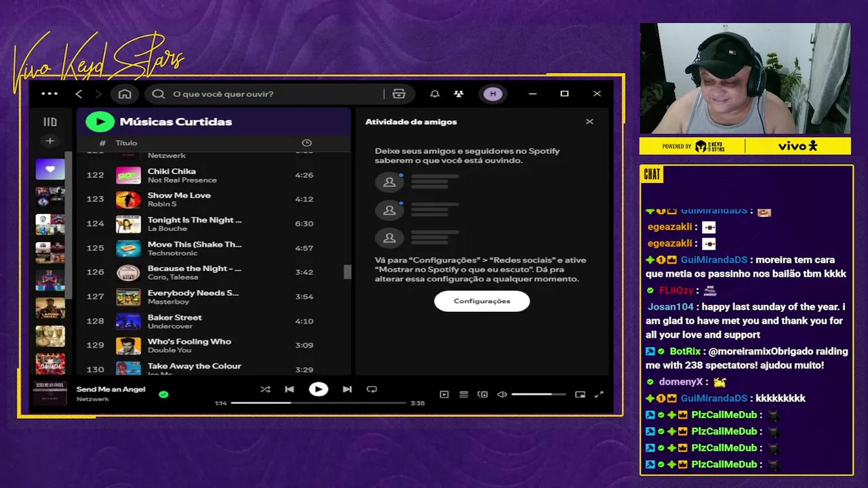Click the Configurações button
Viewport: 868px width, 488px height.
point(482,301)
